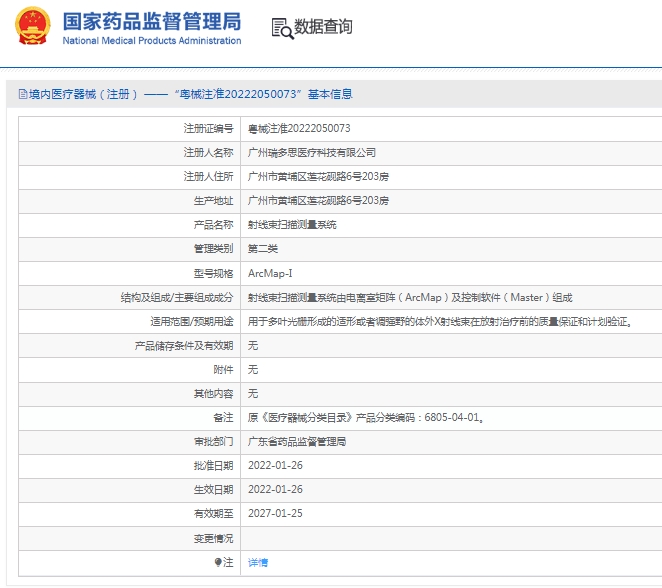Click the 数据查询 label
This screenshot has height=588, width=662.
pos(323,27)
